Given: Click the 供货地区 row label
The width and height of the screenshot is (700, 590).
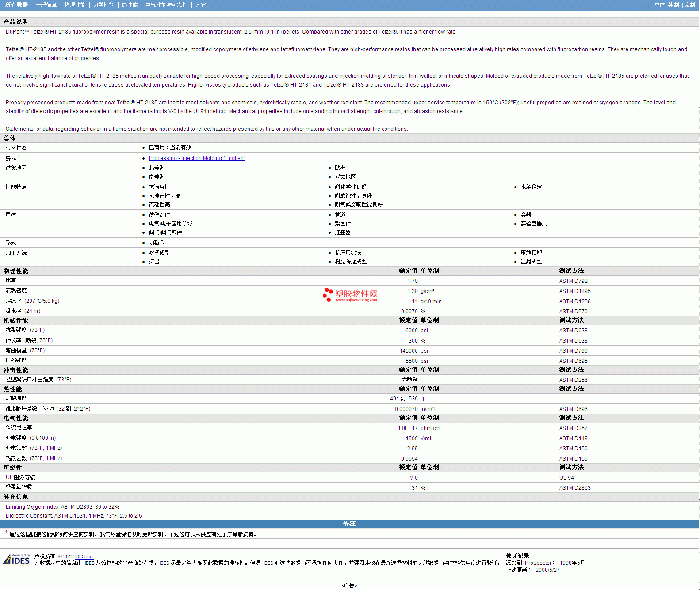Looking at the screenshot, I should (x=16, y=168).
